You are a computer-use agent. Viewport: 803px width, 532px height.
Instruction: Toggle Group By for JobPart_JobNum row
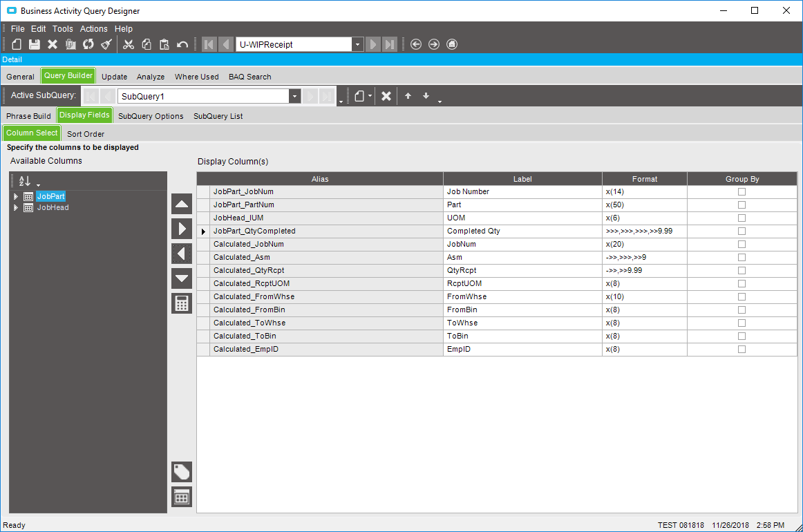[x=741, y=192]
